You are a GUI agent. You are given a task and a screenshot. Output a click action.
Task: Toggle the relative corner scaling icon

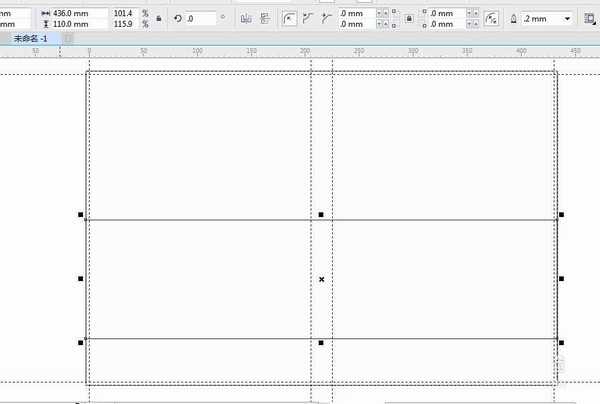pos(490,18)
